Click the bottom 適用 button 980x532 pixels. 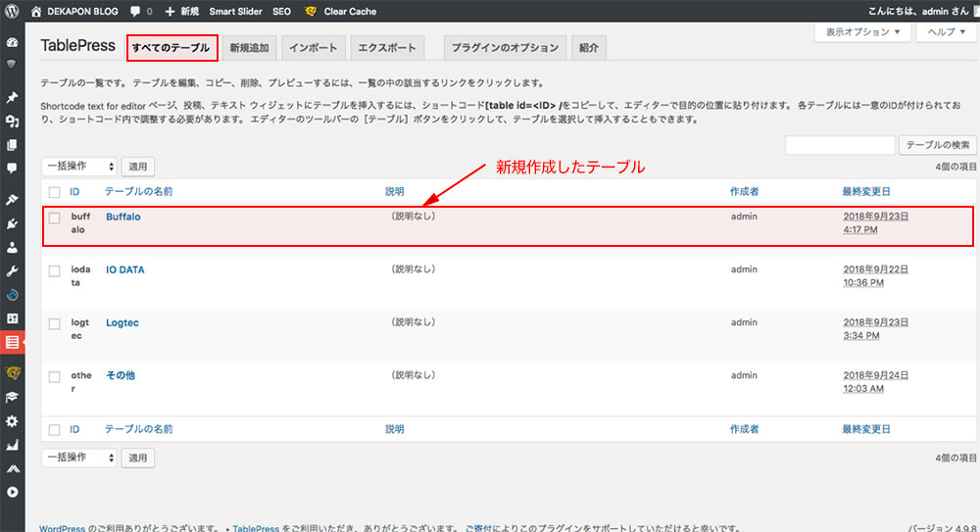(137, 458)
